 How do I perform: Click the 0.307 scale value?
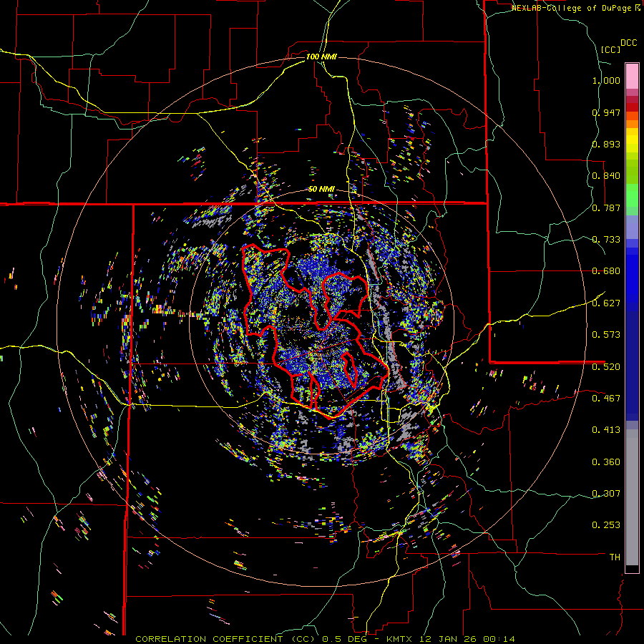coord(606,494)
